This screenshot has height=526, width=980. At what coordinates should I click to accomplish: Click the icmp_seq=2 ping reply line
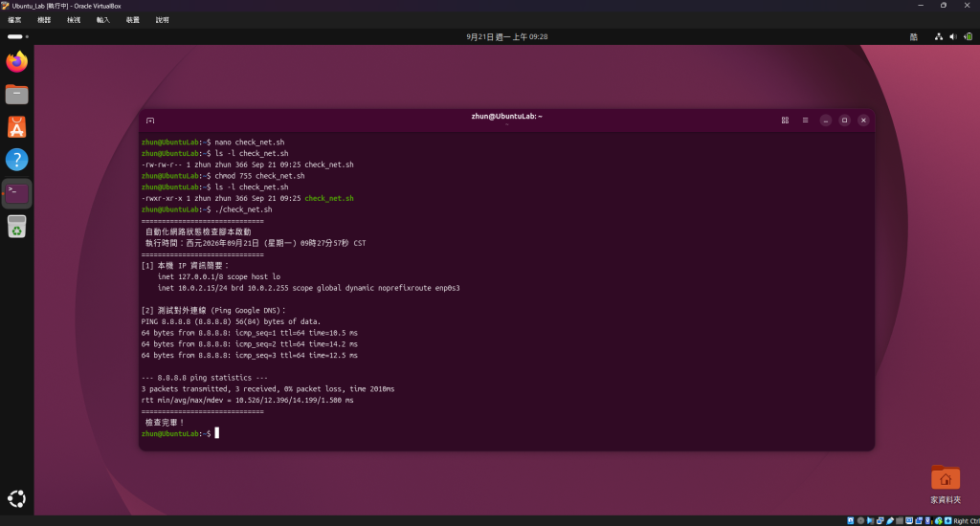250,344
